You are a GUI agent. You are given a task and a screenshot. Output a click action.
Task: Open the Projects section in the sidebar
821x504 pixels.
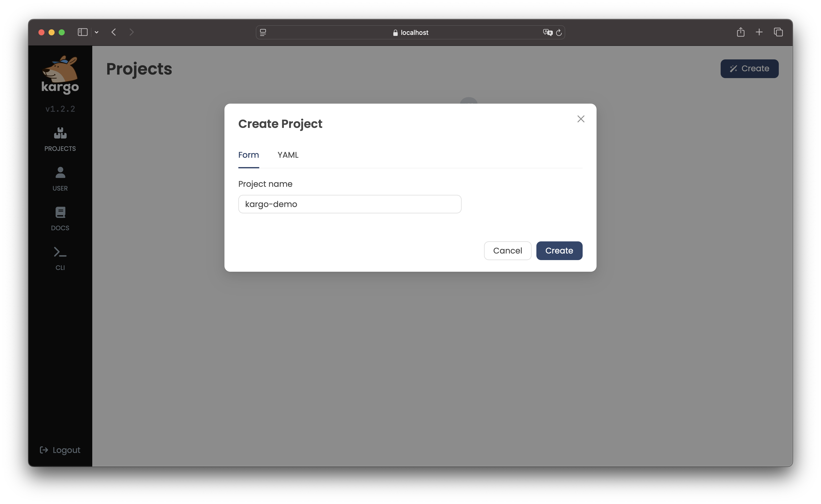click(60, 139)
